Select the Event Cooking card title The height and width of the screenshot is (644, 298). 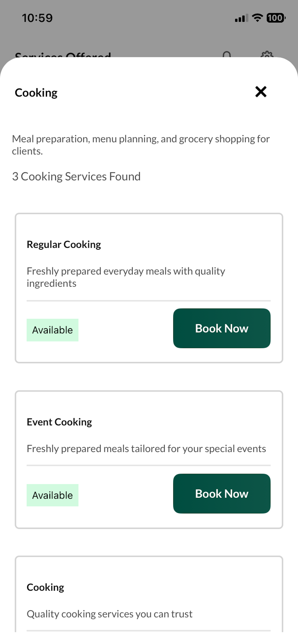59,422
